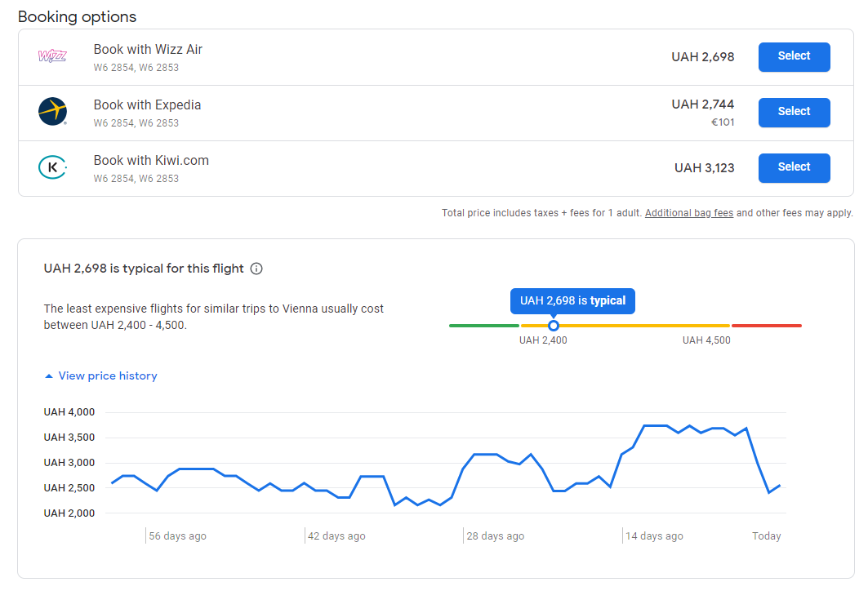Click the 'Today' label on chart axis
The width and height of the screenshot is (868, 591).
click(766, 536)
